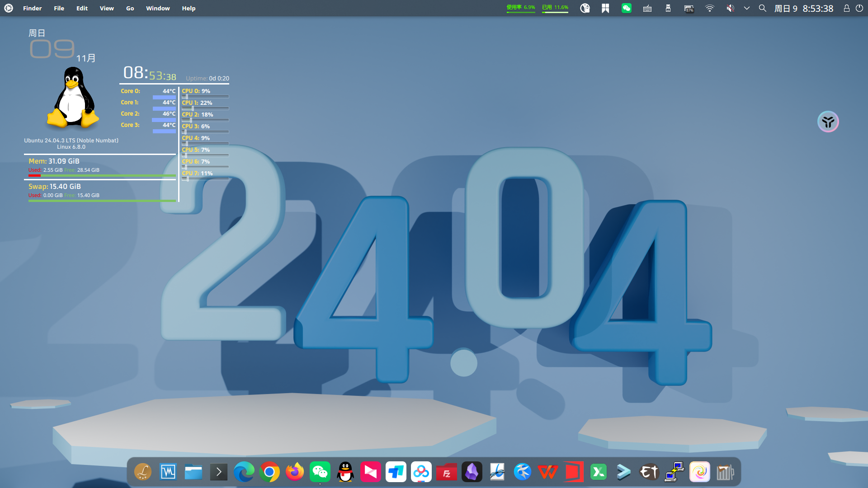Open the Window menu
The image size is (868, 488).
coord(158,8)
